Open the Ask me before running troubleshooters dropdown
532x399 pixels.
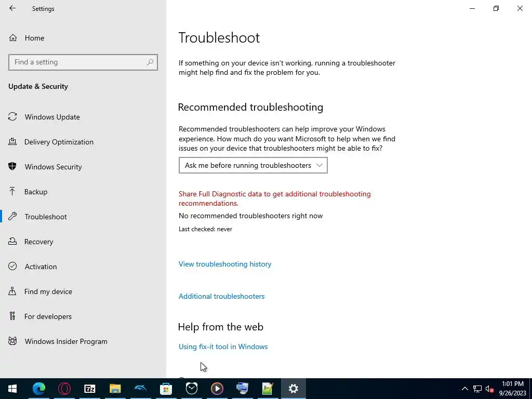253,165
